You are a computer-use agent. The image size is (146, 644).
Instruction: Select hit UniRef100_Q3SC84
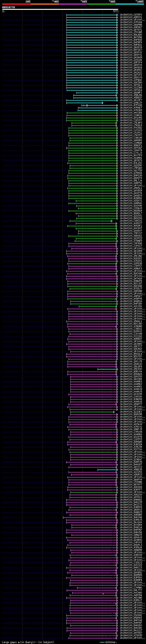(131, 60)
